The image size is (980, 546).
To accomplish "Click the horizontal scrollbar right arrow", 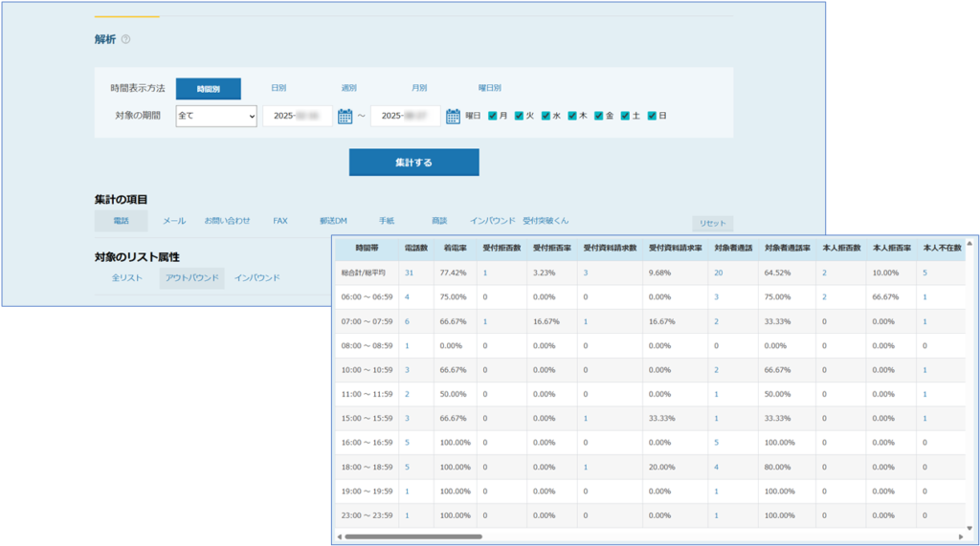I will click(961, 536).
